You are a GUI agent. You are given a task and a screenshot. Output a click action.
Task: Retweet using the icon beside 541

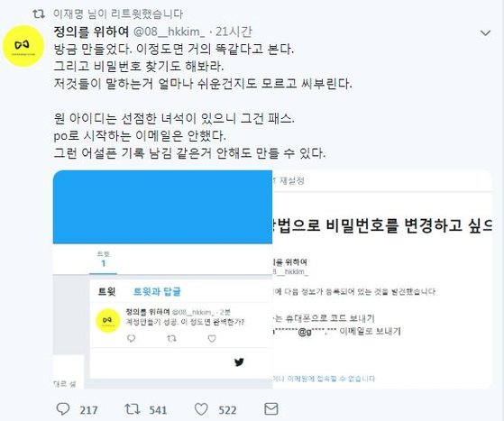pyautogui.click(x=133, y=409)
